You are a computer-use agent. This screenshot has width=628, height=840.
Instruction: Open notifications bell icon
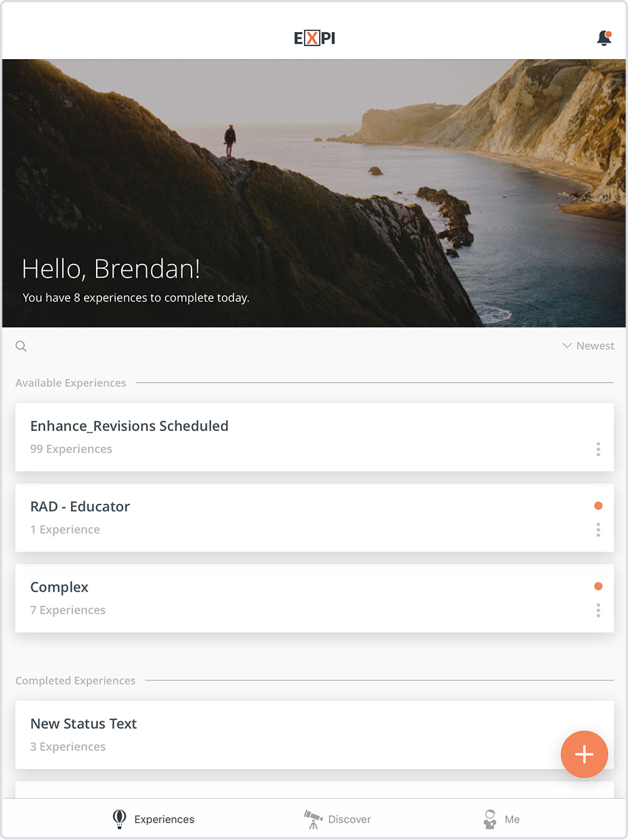tap(604, 38)
